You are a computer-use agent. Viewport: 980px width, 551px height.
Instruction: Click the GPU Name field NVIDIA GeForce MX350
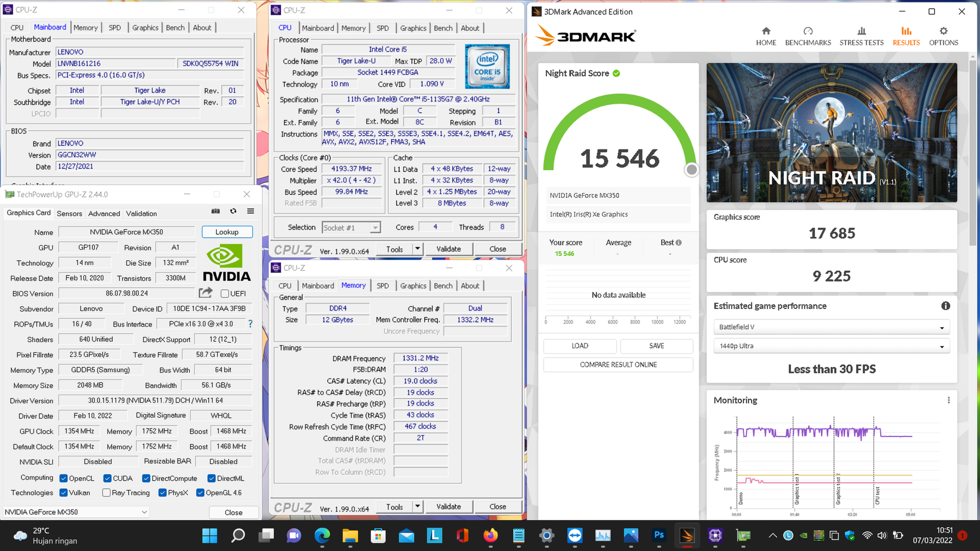127,232
